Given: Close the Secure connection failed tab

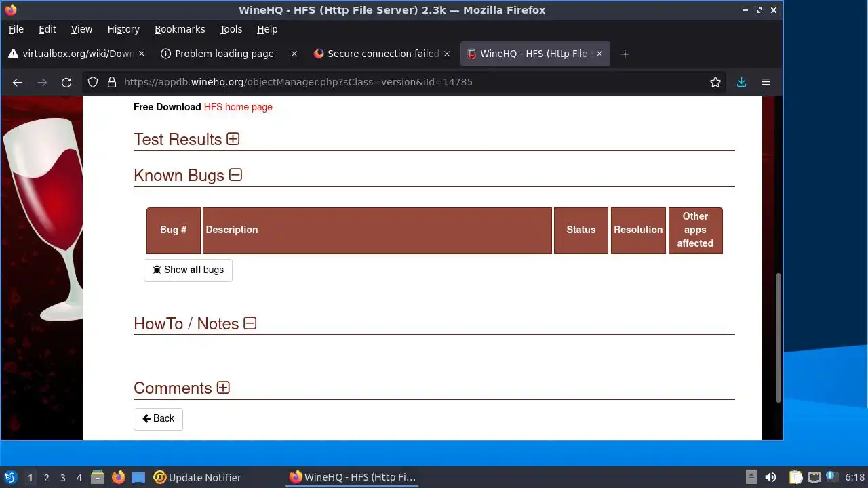Looking at the screenshot, I should tap(446, 54).
